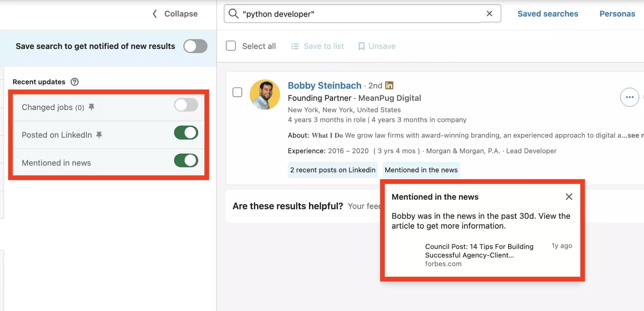Image resolution: width=644 pixels, height=311 pixels.
Task: Clear the search query with the X icon
Action: 489,14
